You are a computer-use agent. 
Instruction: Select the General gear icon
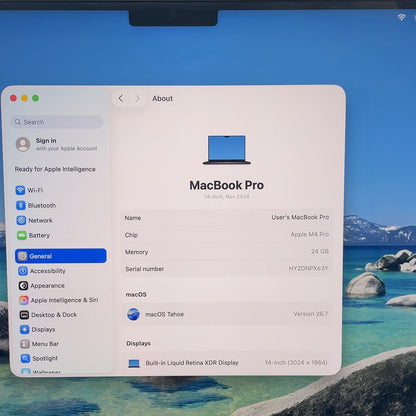coord(23,256)
